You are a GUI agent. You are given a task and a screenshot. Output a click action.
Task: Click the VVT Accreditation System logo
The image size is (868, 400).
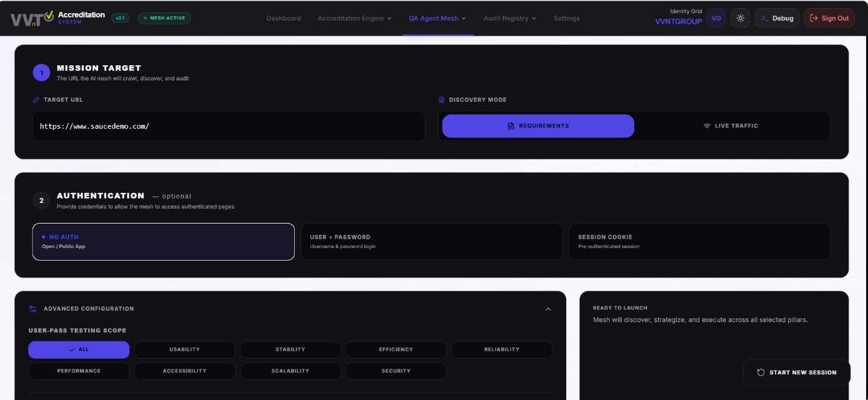coord(57,18)
